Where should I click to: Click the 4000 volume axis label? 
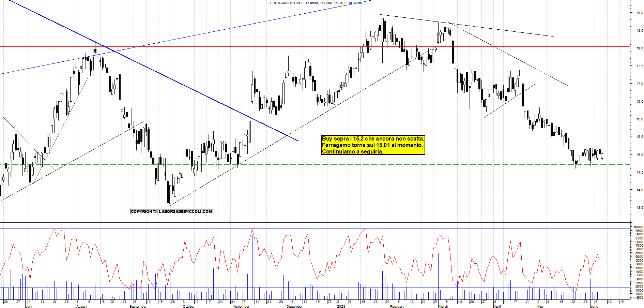click(x=639, y=272)
